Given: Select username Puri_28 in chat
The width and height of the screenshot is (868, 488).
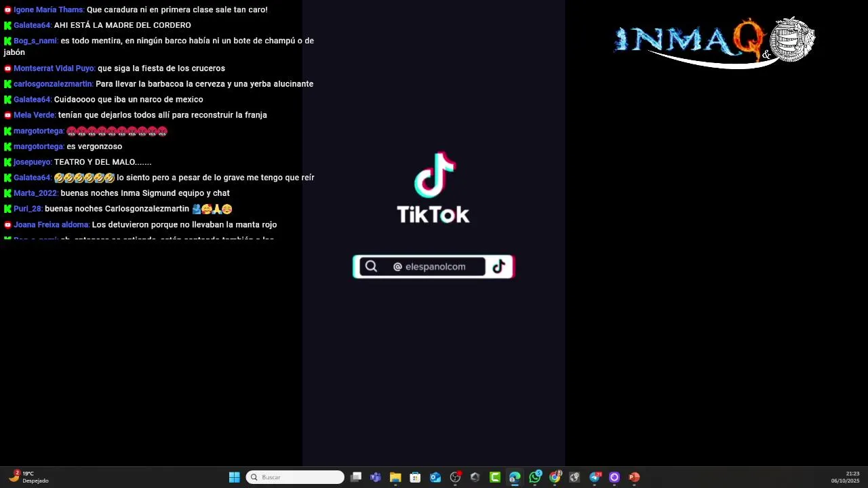Looking at the screenshot, I should (x=28, y=209).
